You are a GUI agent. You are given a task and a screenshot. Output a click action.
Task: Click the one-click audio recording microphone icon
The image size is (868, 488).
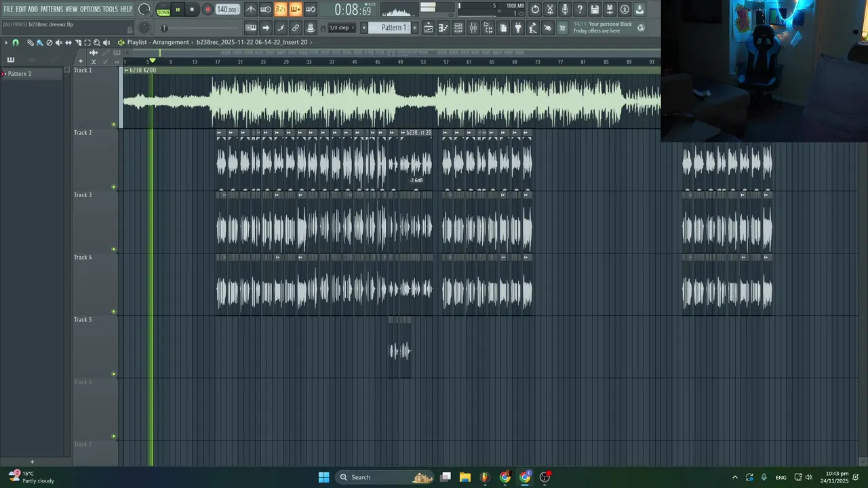(x=565, y=9)
